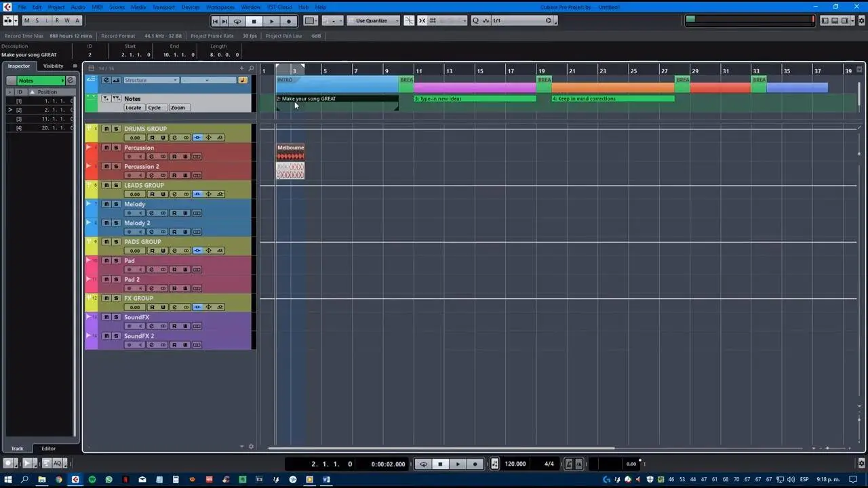This screenshot has width=868, height=488.
Task: Click the Spotify icon in the taskbar
Action: point(92,480)
